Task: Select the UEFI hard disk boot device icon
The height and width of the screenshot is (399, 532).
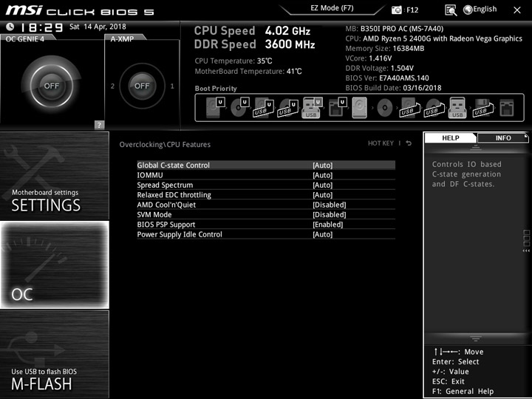Action: point(216,108)
